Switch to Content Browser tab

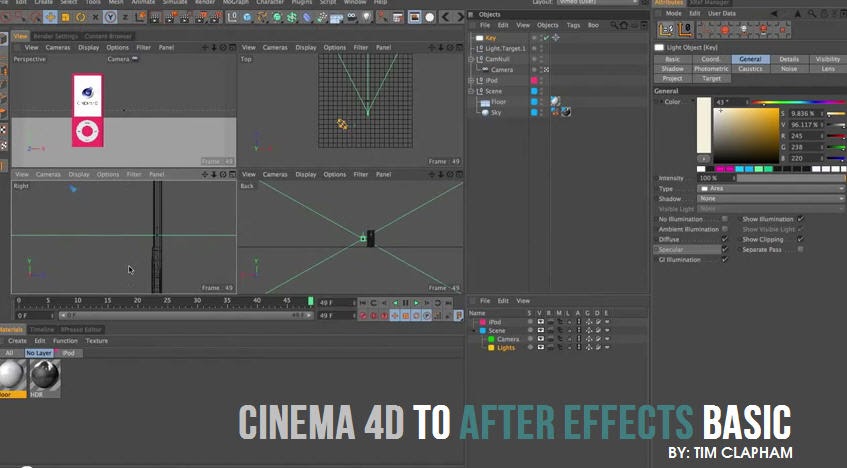point(108,36)
